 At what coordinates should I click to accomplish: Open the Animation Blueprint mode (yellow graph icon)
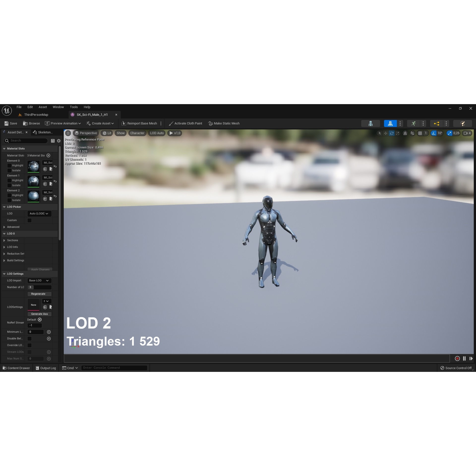(x=437, y=123)
